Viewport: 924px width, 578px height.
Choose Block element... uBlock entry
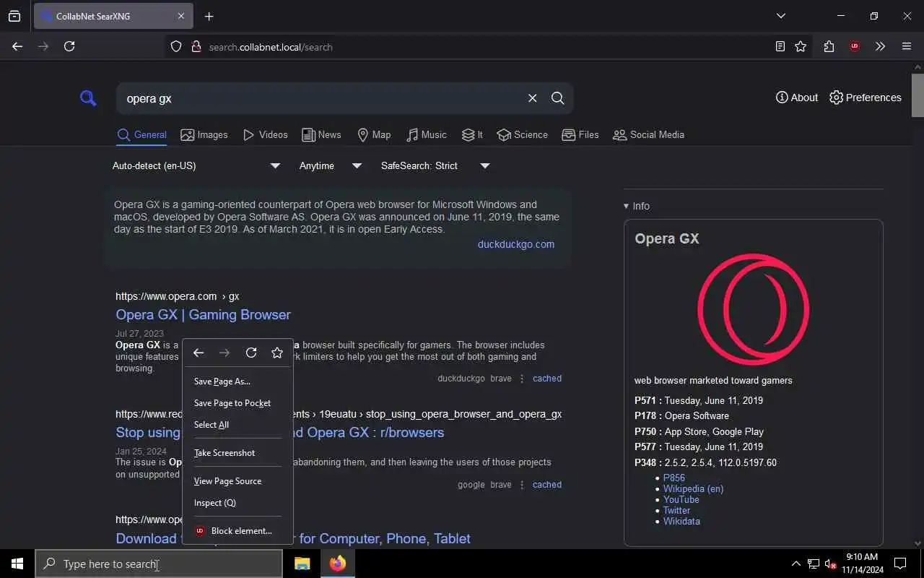[237, 531]
